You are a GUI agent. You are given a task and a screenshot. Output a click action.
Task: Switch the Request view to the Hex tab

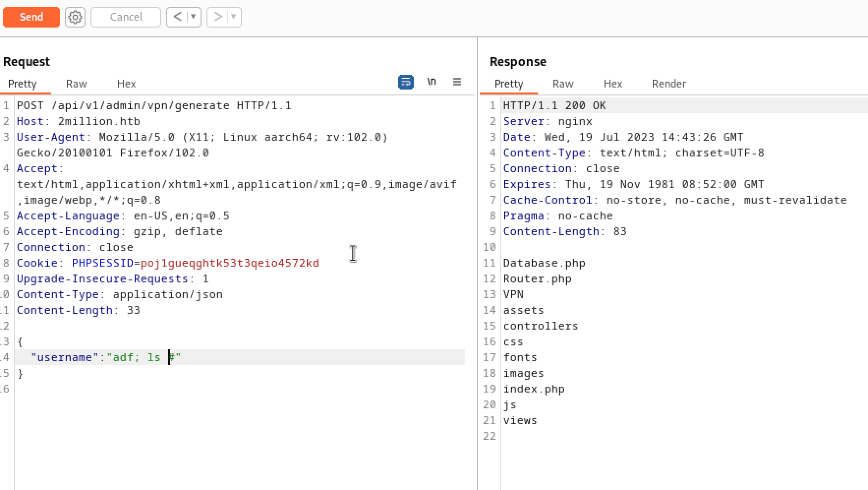(x=126, y=84)
